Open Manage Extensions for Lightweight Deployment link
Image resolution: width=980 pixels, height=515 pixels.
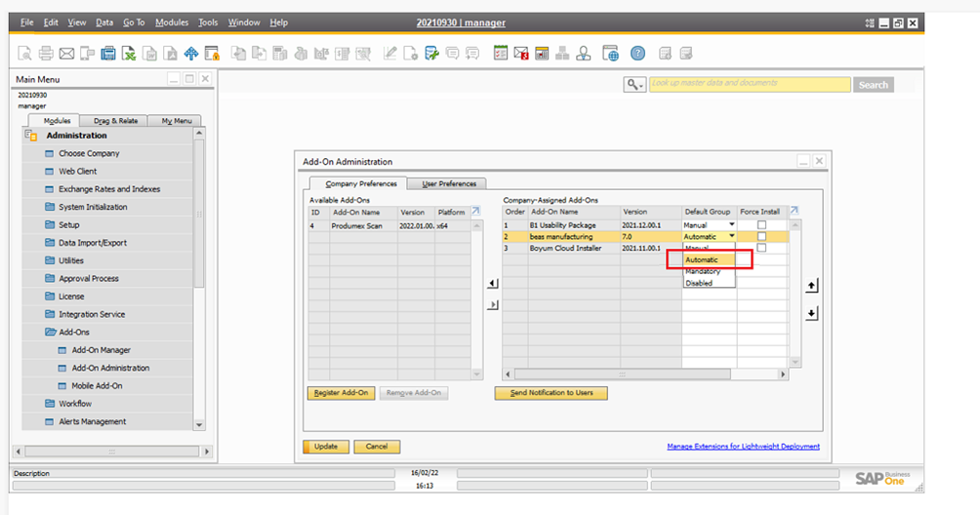[743, 447]
